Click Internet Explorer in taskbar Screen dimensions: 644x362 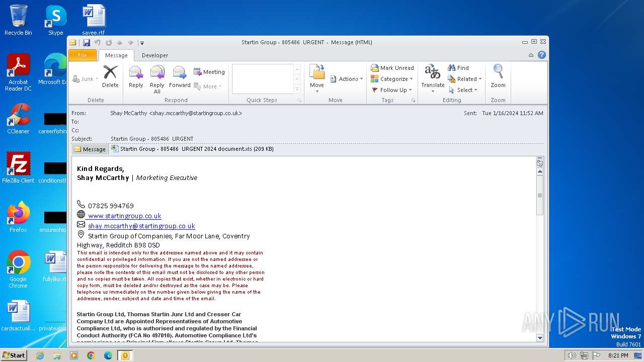point(40,355)
